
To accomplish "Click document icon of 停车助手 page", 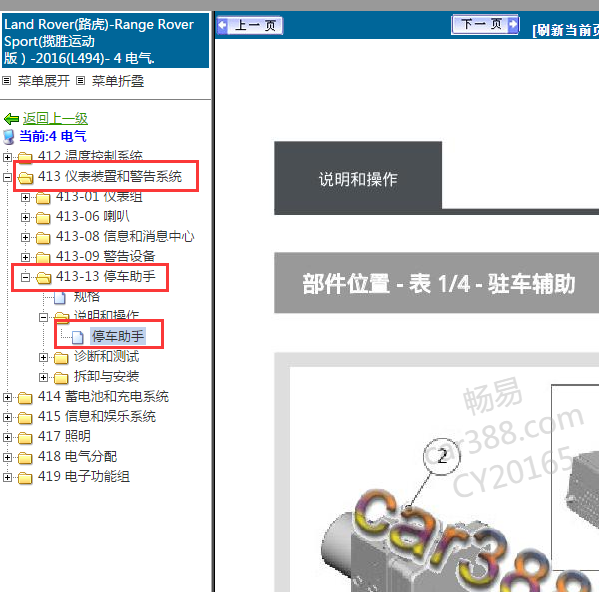I will point(78,337).
